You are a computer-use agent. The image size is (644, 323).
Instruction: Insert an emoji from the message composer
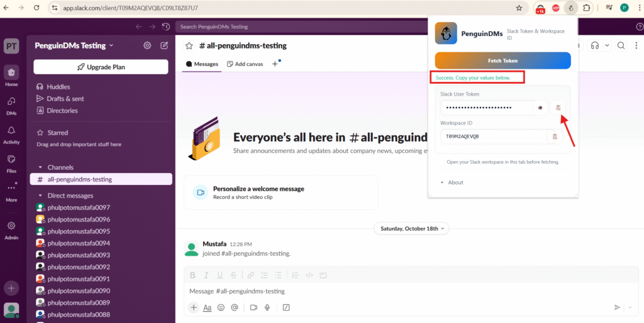tap(221, 307)
